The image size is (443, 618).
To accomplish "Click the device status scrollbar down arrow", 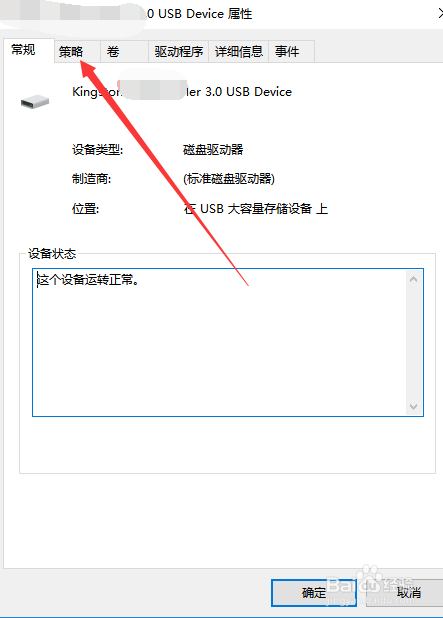I will click(413, 406).
